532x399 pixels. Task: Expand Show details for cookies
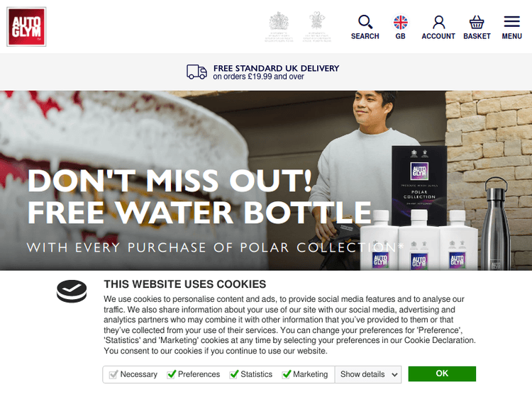pos(369,374)
